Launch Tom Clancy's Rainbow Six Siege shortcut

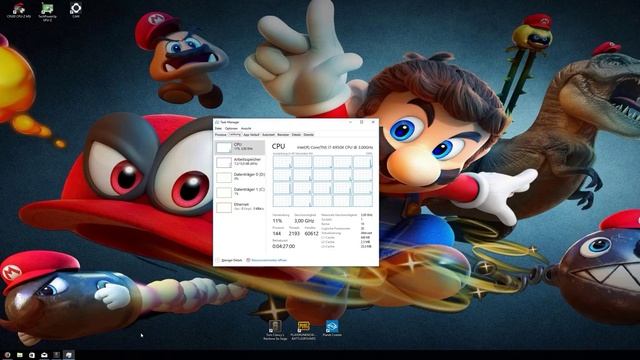[275, 330]
